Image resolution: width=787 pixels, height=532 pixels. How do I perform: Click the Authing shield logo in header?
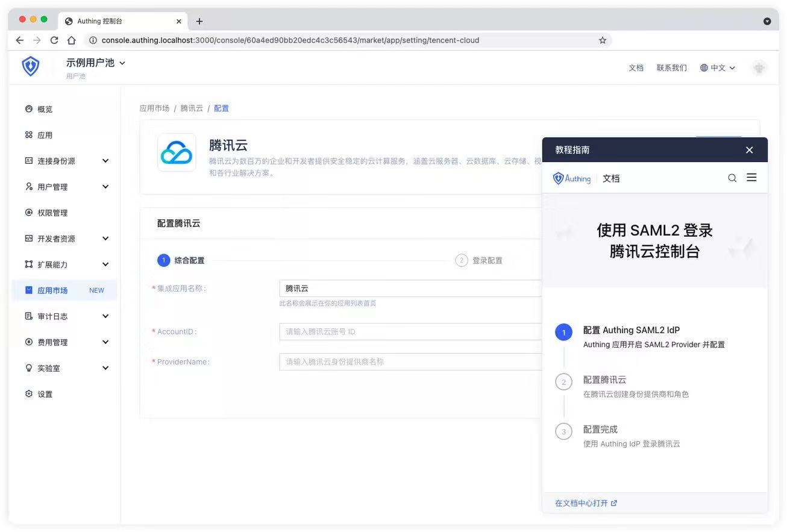[30, 66]
